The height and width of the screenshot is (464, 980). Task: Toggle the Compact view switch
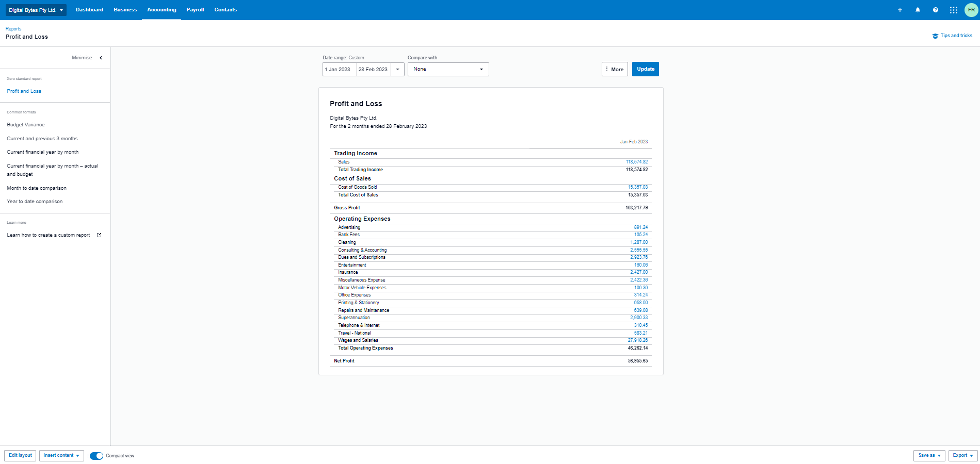[97, 456]
